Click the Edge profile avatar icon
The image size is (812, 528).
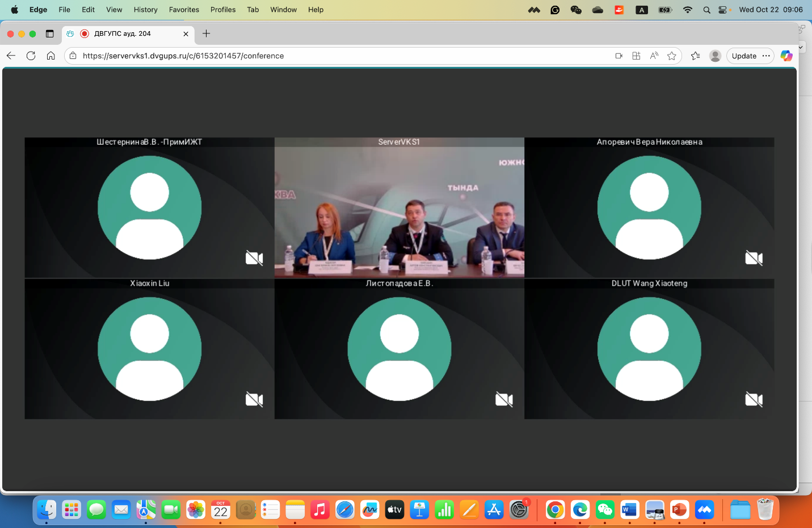(x=715, y=56)
